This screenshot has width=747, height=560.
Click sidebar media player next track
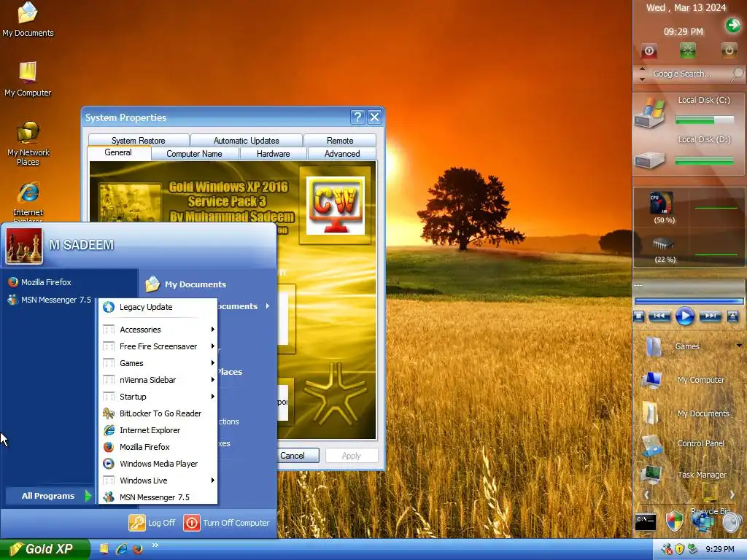tap(710, 316)
